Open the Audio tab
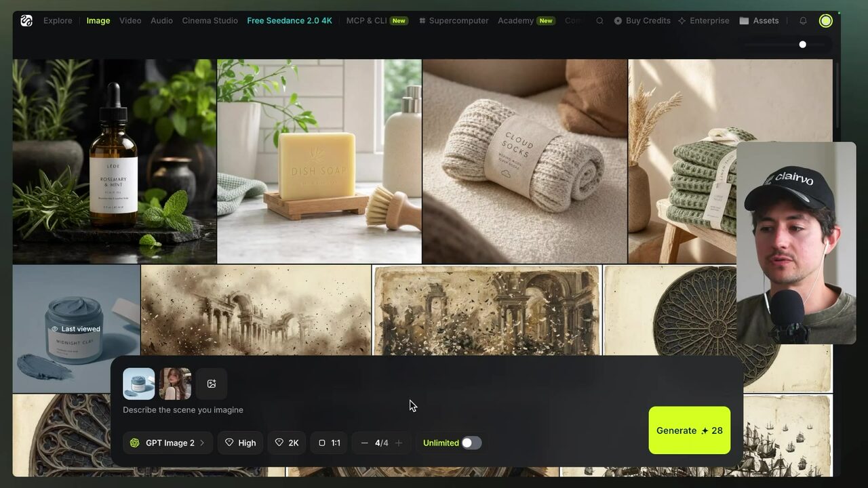The image size is (868, 488). (x=161, y=21)
